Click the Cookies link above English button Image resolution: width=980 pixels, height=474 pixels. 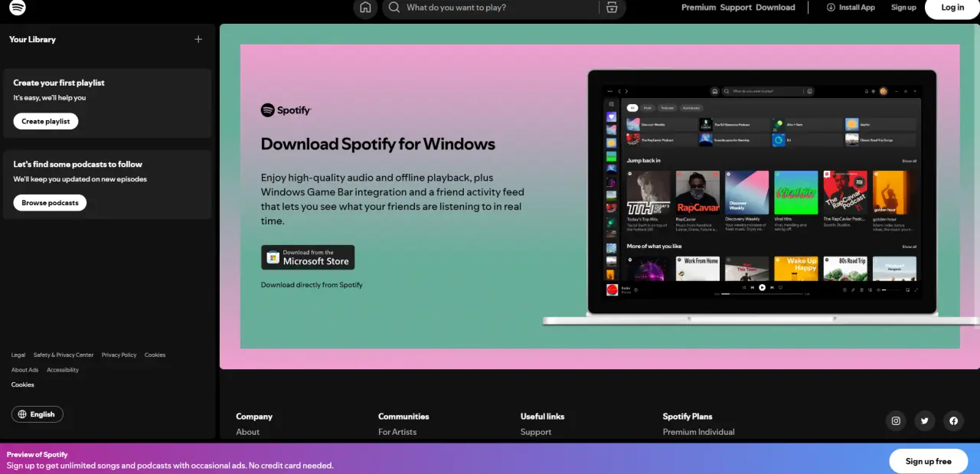pos(23,385)
